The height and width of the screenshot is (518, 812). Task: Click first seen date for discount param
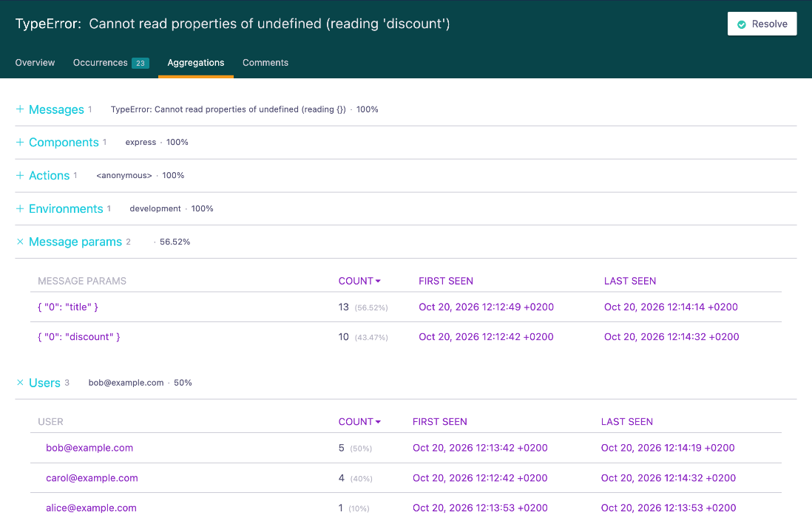pyautogui.click(x=487, y=337)
